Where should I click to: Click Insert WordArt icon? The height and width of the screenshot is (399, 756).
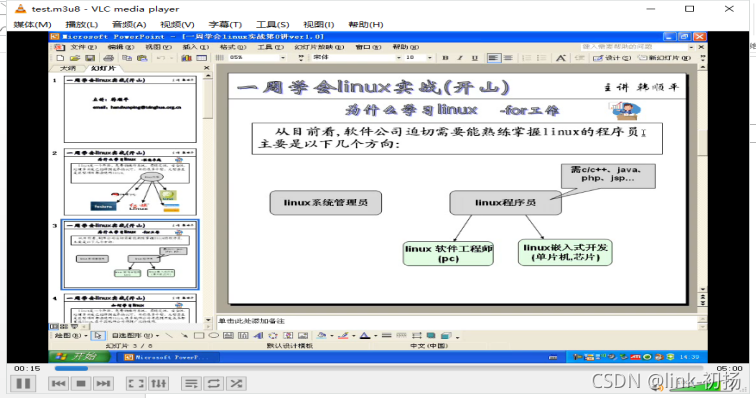click(258, 335)
